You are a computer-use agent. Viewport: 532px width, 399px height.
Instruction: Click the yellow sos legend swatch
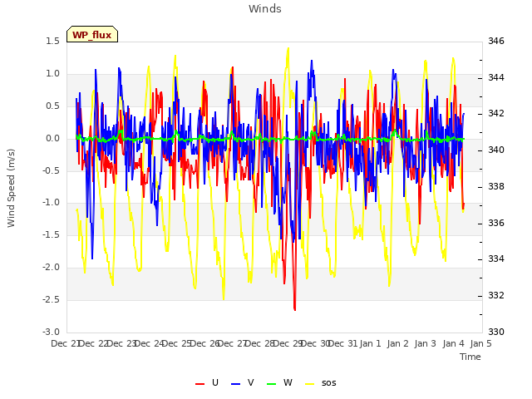(x=310, y=384)
